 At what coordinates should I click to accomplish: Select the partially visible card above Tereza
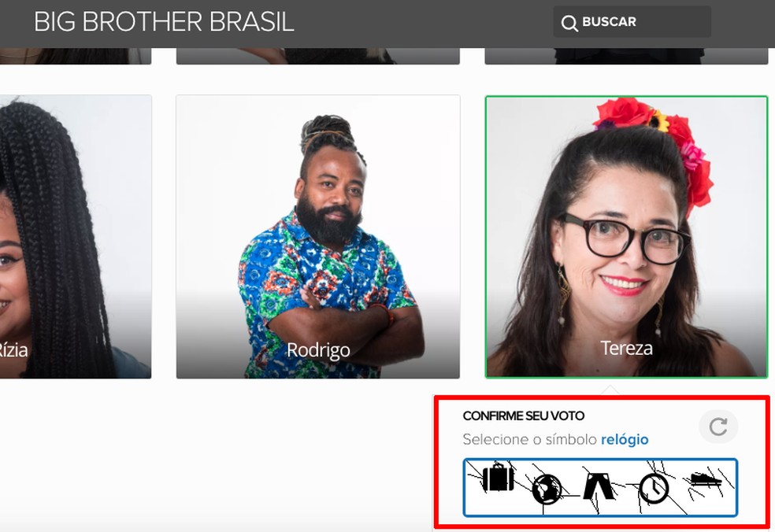pyautogui.click(x=626, y=57)
